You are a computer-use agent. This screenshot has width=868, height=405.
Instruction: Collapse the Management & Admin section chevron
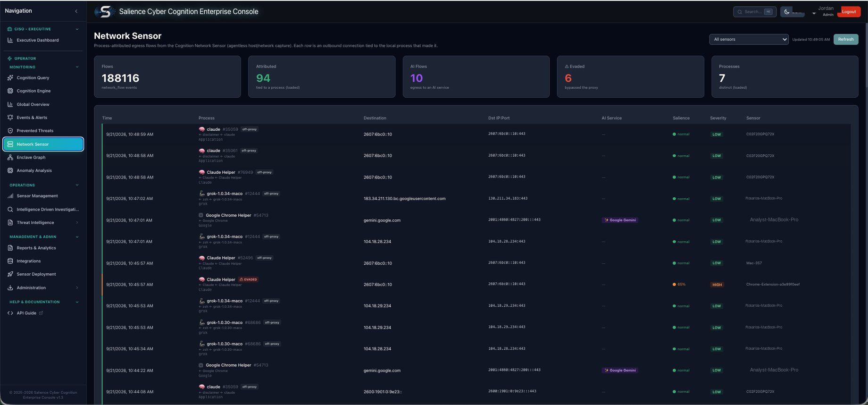pos(77,237)
